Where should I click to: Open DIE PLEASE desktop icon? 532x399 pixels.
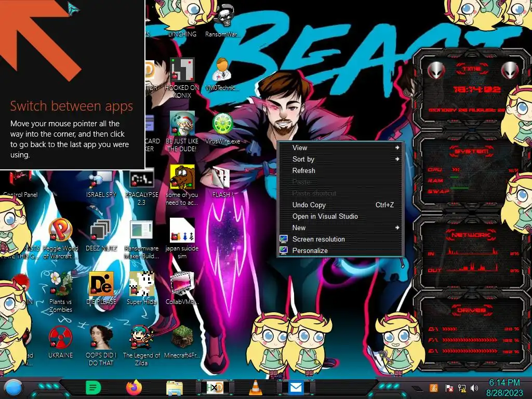pos(101,288)
